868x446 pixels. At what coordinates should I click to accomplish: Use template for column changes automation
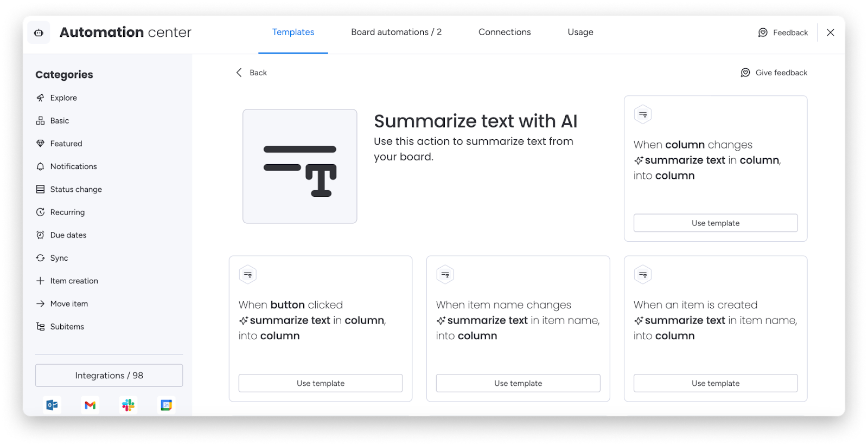click(716, 223)
